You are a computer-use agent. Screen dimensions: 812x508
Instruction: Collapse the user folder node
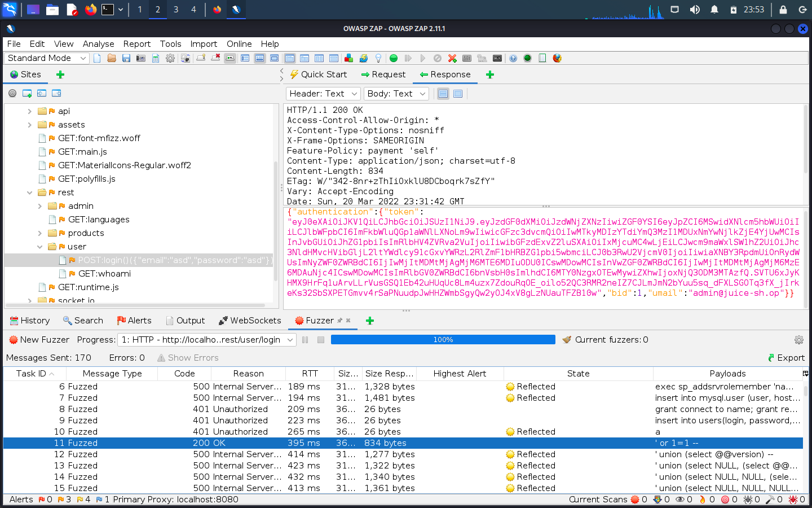pos(39,247)
